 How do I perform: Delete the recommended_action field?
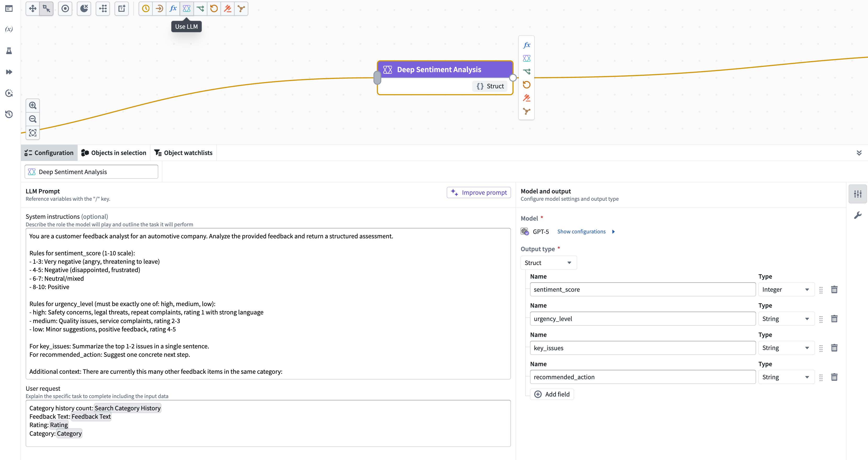(x=834, y=377)
